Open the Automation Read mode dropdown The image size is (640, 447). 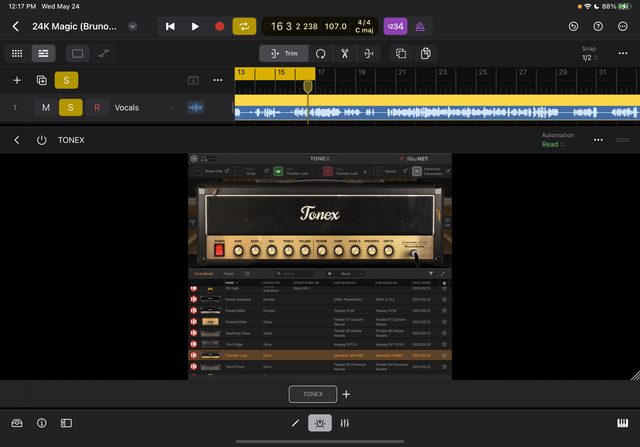(x=553, y=145)
